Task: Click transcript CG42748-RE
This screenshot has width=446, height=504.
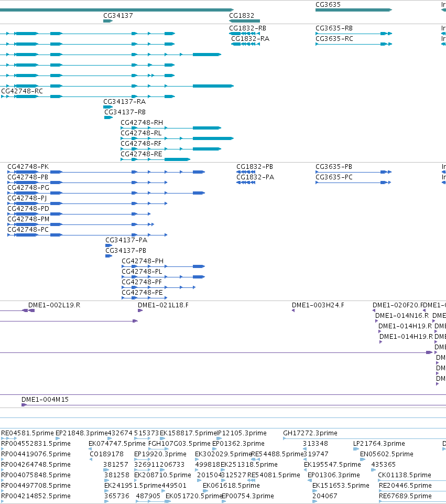Action: (142, 154)
